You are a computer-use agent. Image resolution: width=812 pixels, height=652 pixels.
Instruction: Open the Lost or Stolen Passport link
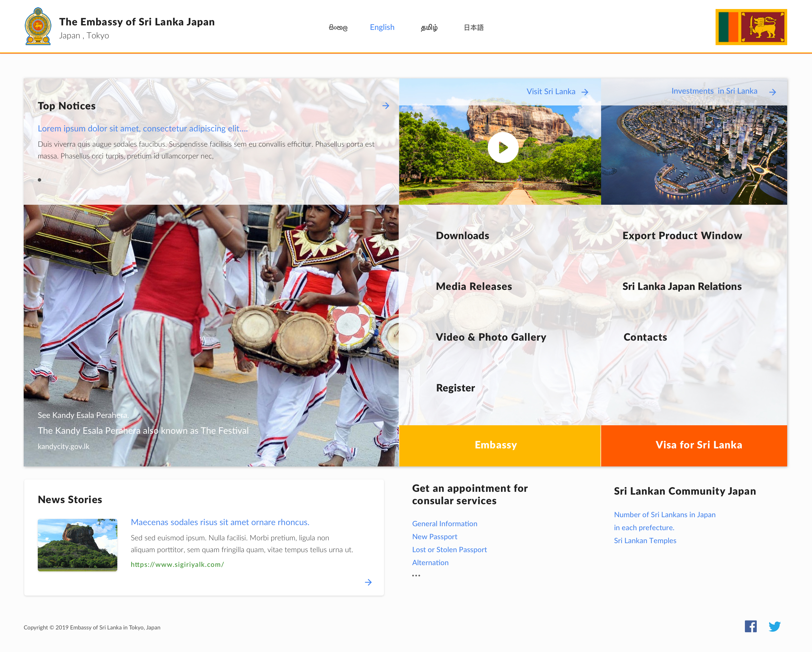[x=449, y=550]
